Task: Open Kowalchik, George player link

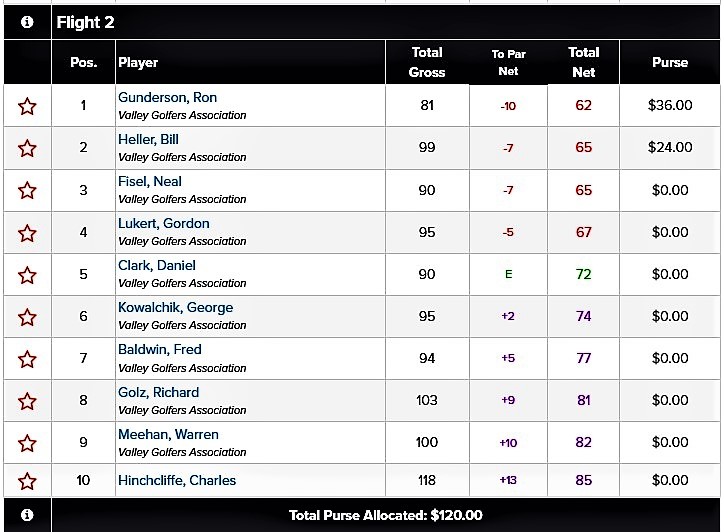Action: coord(175,308)
